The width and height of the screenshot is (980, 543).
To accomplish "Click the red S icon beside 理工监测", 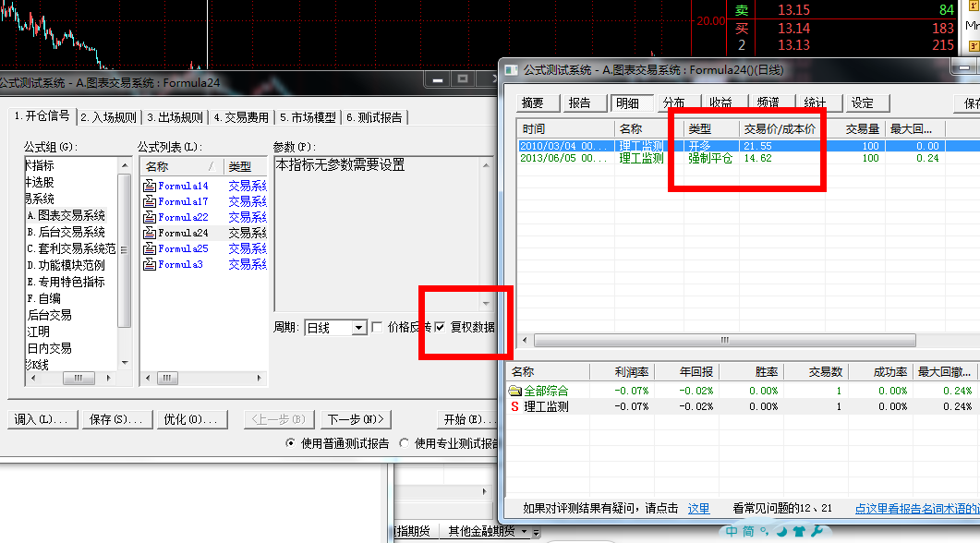I will click(515, 406).
